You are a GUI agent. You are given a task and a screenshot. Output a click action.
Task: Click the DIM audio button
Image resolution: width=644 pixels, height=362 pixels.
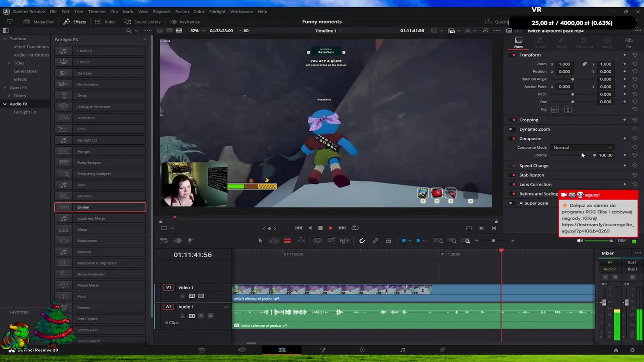pos(622,241)
